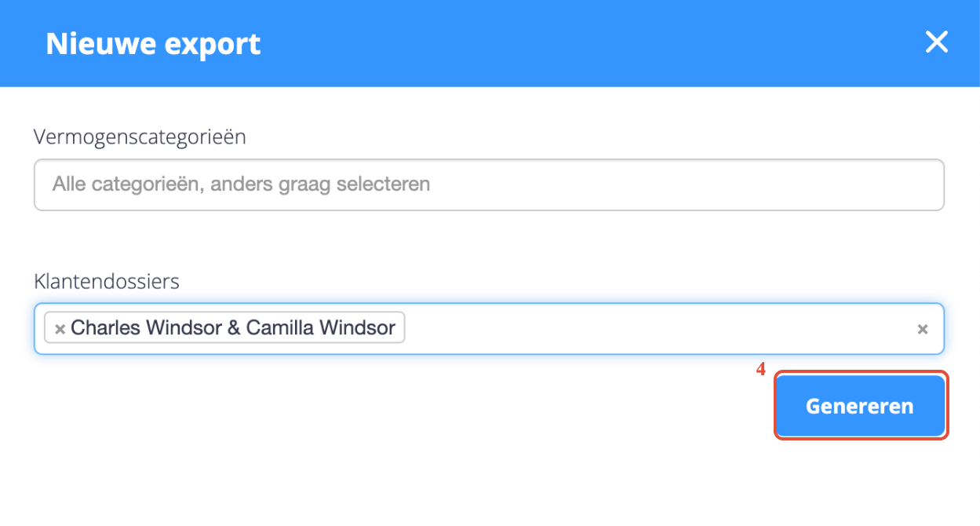Select asset categories in the top field
980x526 pixels.
[x=488, y=185]
